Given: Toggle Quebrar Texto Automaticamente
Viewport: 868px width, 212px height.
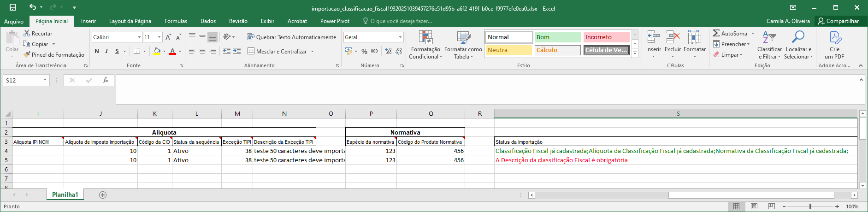Looking at the screenshot, I should click(x=292, y=37).
